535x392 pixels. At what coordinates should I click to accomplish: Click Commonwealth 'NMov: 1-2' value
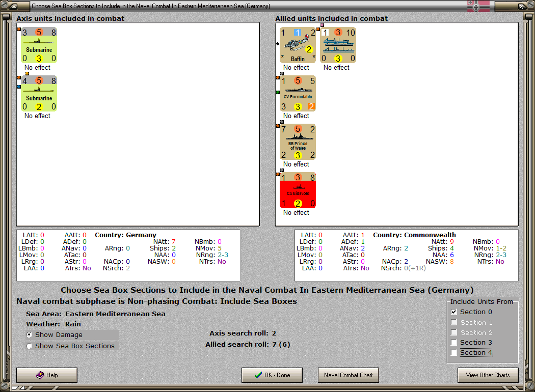[490, 248]
